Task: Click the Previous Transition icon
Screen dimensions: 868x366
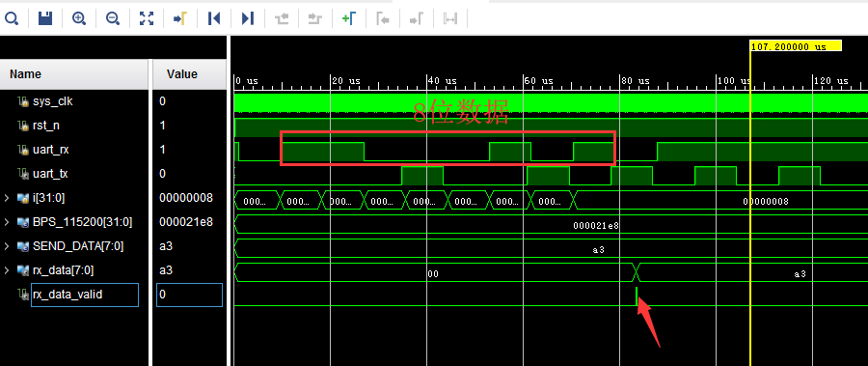Action: 282,19
